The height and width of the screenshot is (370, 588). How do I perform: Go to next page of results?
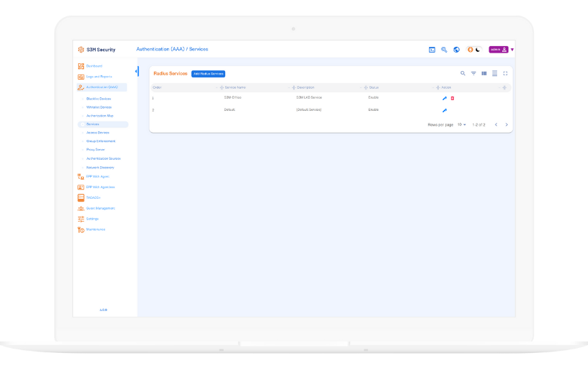tap(506, 124)
